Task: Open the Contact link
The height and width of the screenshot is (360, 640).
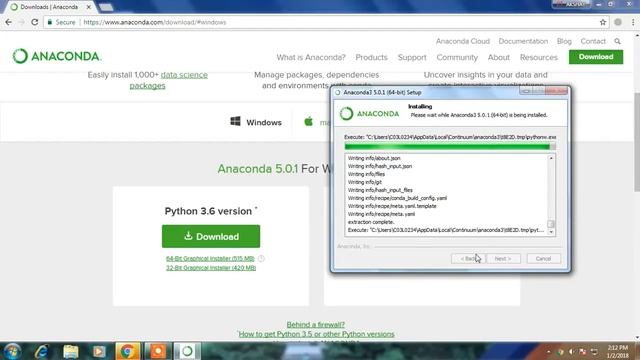Action: coord(593,41)
